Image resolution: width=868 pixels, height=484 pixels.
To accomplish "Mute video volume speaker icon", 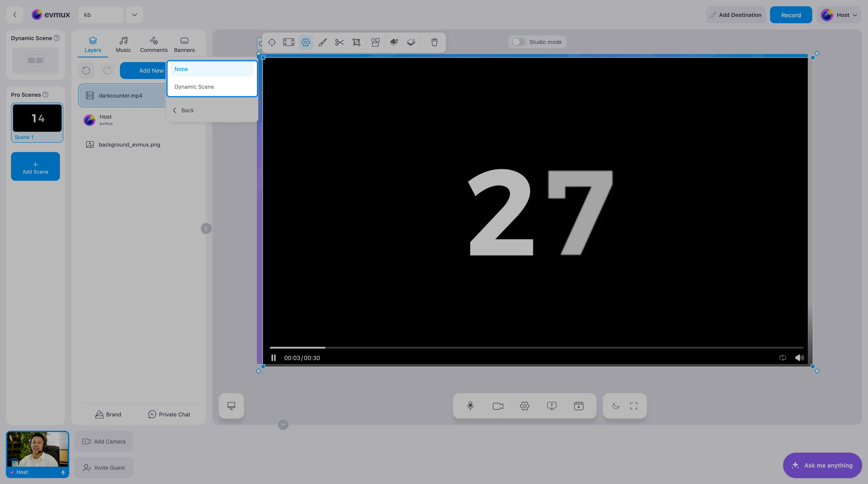I will 799,358.
